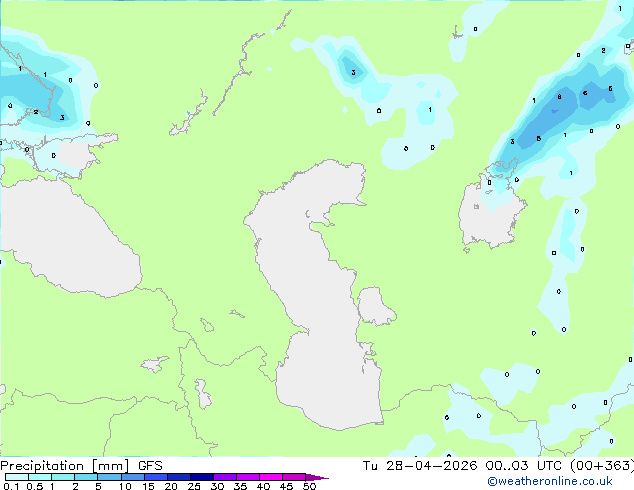Click the 0.1–0.5 mm legend color swatch

pos(17,477)
